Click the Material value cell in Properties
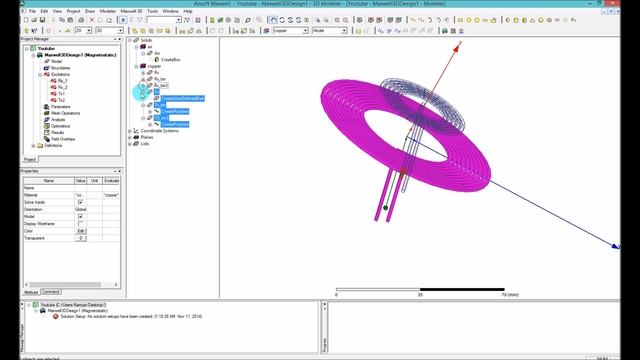The height and width of the screenshot is (360, 640). tap(80, 195)
